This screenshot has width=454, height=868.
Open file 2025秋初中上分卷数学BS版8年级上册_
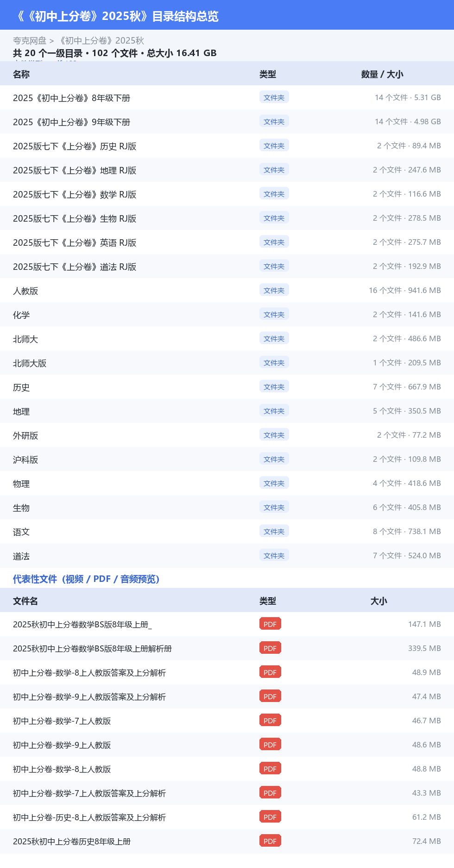(82, 625)
